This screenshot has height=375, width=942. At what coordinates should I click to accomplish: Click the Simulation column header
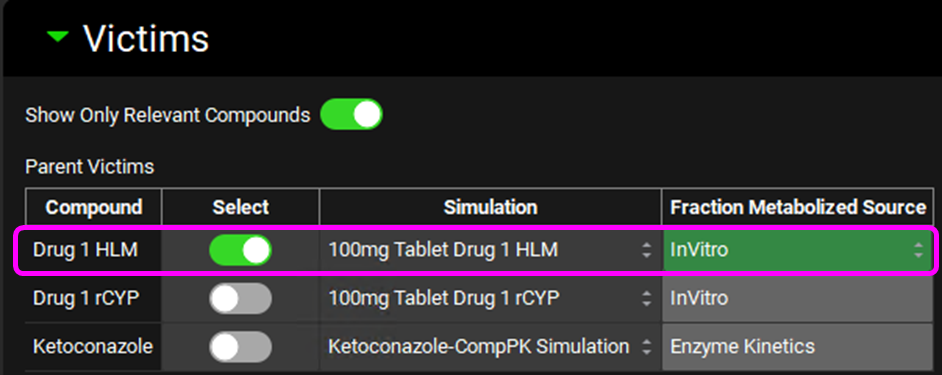coord(490,207)
